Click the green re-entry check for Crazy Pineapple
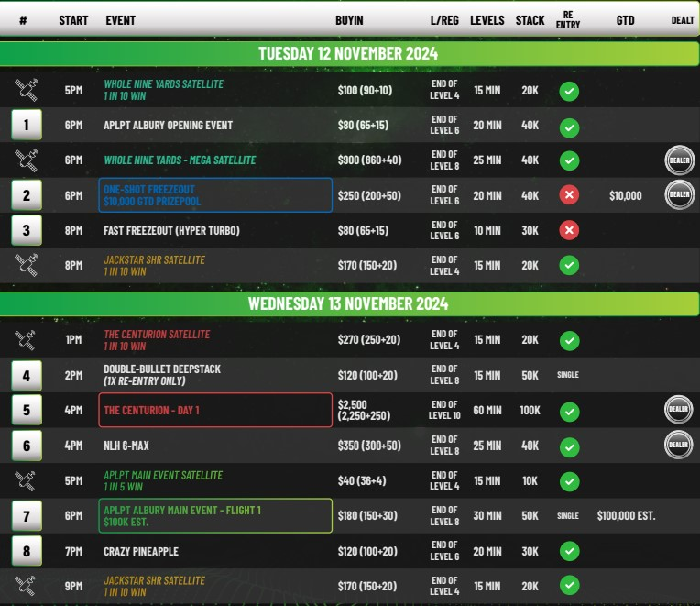This screenshot has width=700, height=606. point(569,552)
